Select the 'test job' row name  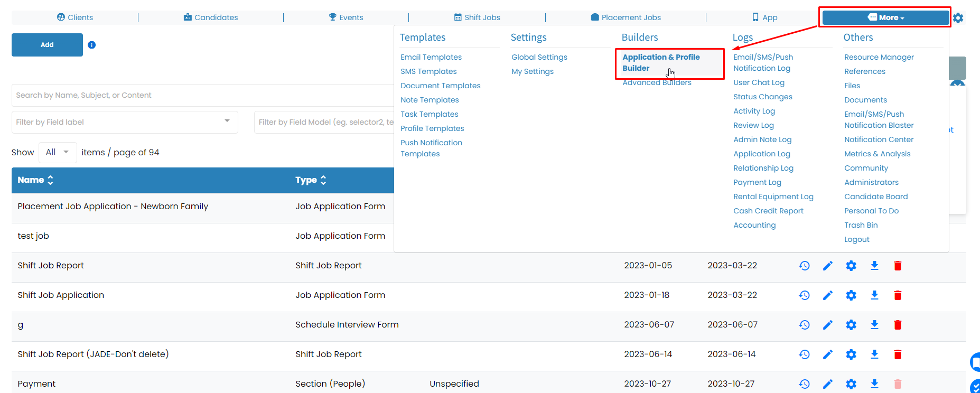33,236
